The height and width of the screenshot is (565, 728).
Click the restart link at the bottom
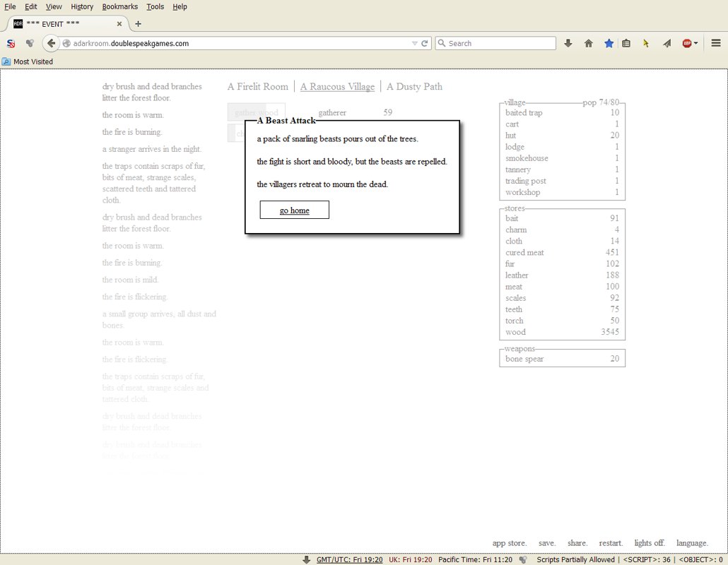pos(611,543)
